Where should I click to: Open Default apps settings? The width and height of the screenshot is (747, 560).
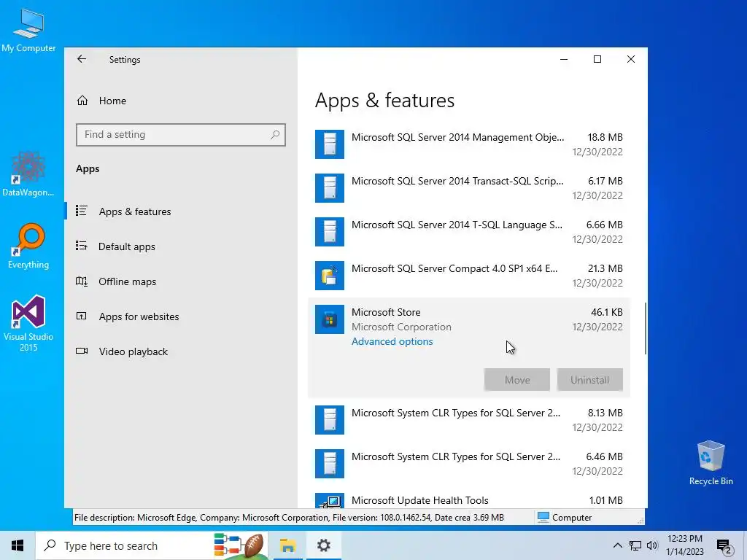[x=181, y=246]
